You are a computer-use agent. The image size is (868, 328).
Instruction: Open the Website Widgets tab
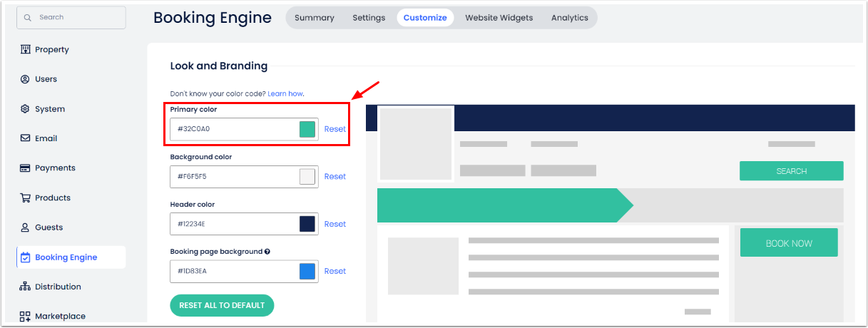tap(499, 18)
